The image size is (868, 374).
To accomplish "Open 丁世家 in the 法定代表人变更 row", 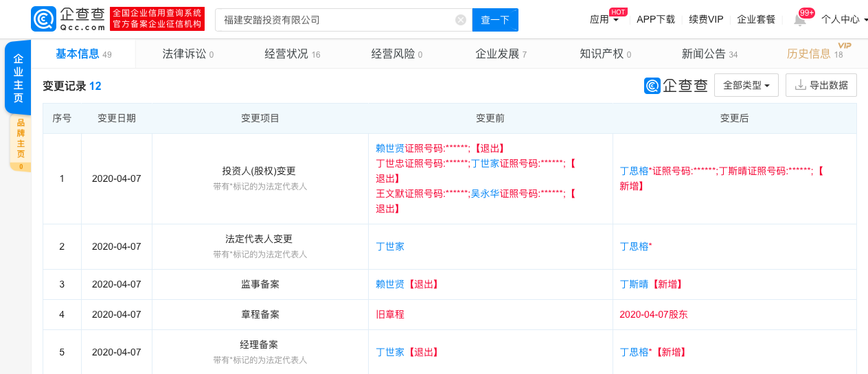I will [x=390, y=246].
